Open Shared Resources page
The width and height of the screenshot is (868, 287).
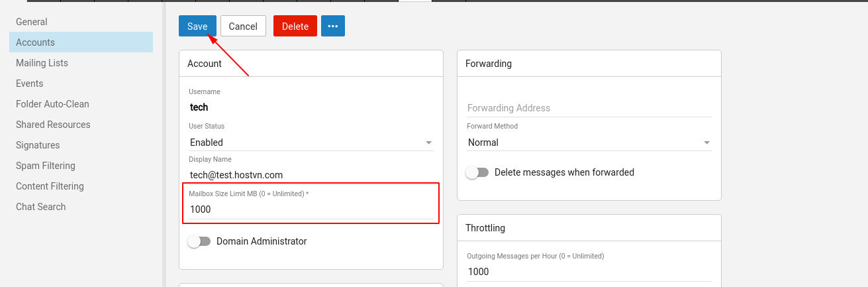53,125
